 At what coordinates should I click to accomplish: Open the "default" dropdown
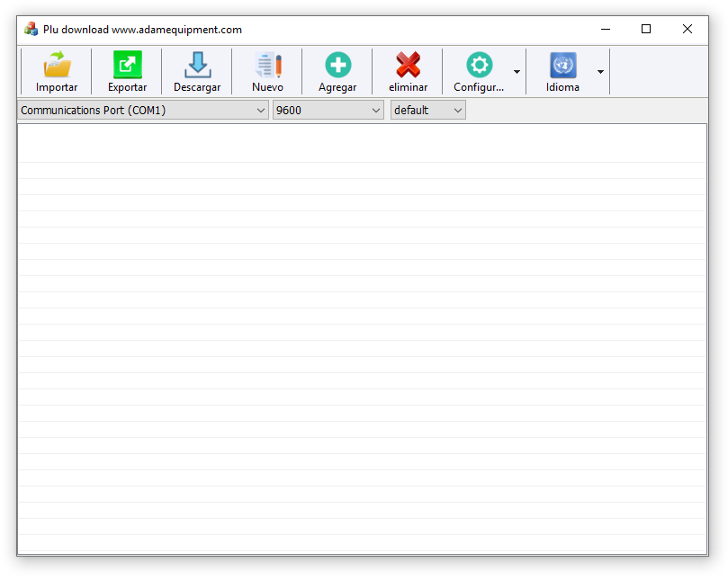coord(427,110)
